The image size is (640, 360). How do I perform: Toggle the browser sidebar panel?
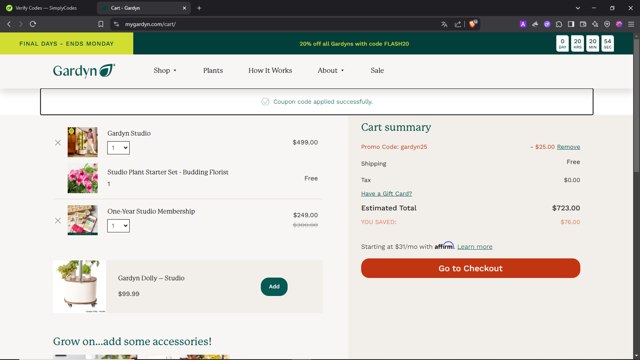[571, 24]
